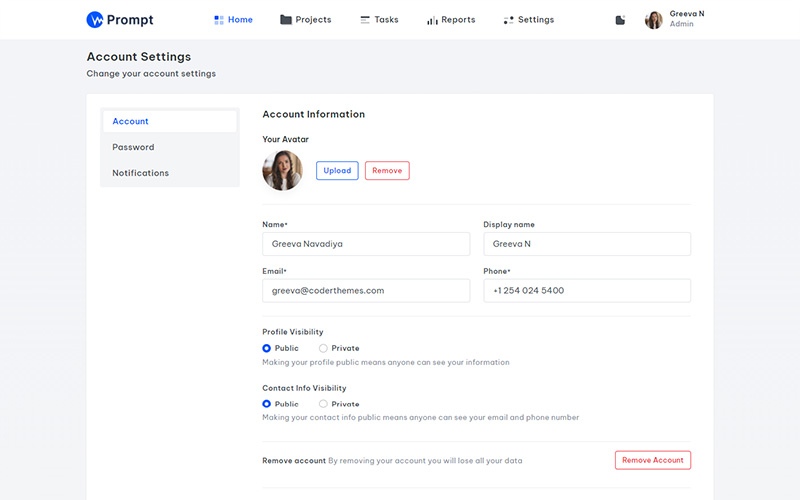Select Public under Contact Info Visibility
Screen dimensions: 800x500
coord(267,404)
